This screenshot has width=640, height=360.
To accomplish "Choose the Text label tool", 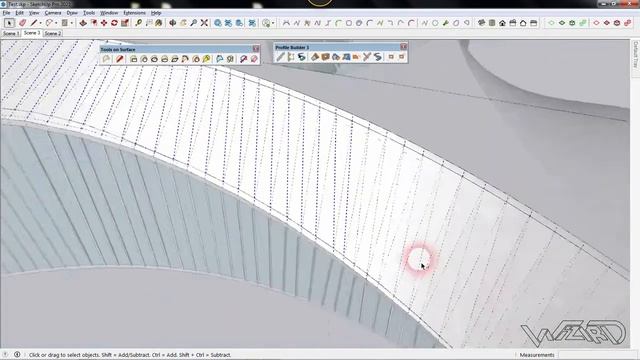I will [x=149, y=23].
